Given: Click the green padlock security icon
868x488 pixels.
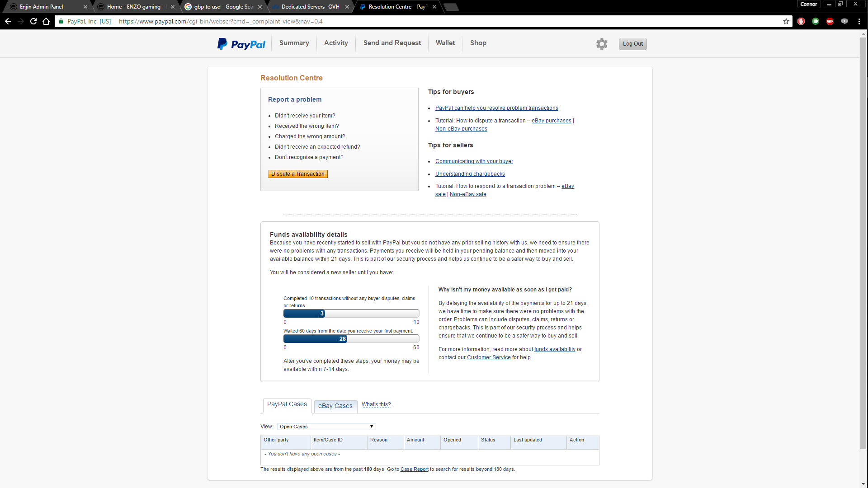Looking at the screenshot, I should [x=61, y=21].
